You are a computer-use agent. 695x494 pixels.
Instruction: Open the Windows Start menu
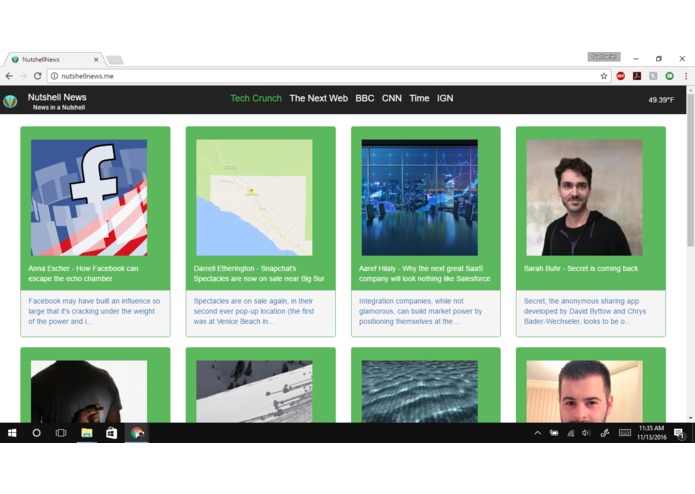coord(12,433)
